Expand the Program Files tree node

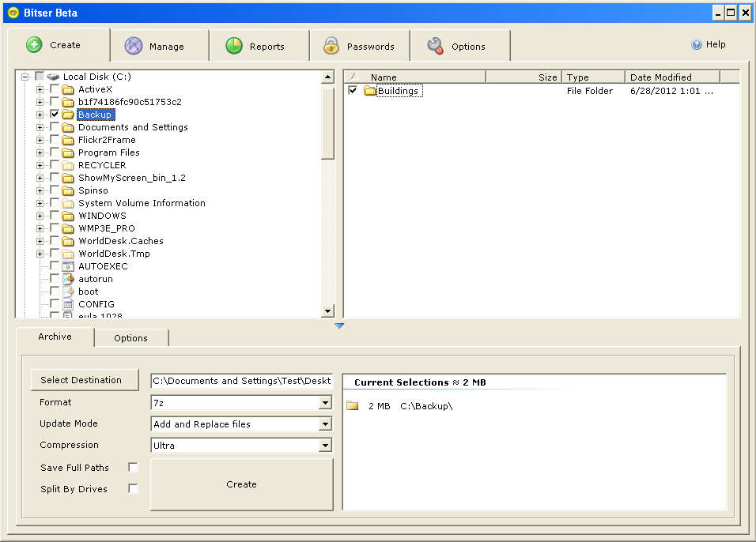40,152
